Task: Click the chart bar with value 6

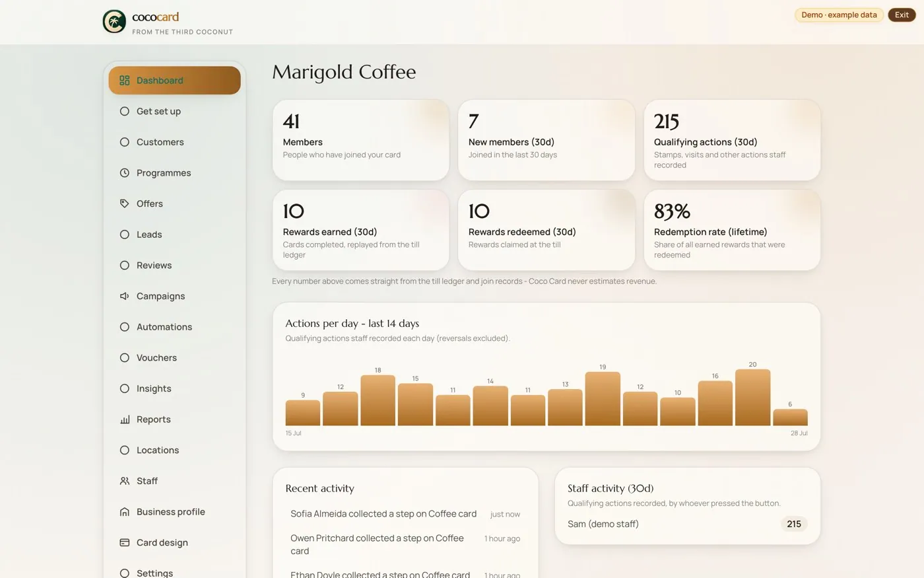Action: pos(790,417)
